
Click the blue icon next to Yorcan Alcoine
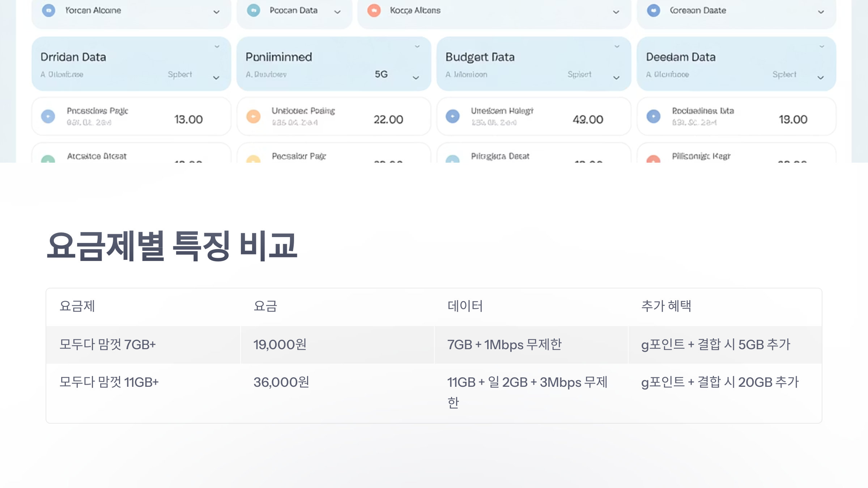point(49,10)
